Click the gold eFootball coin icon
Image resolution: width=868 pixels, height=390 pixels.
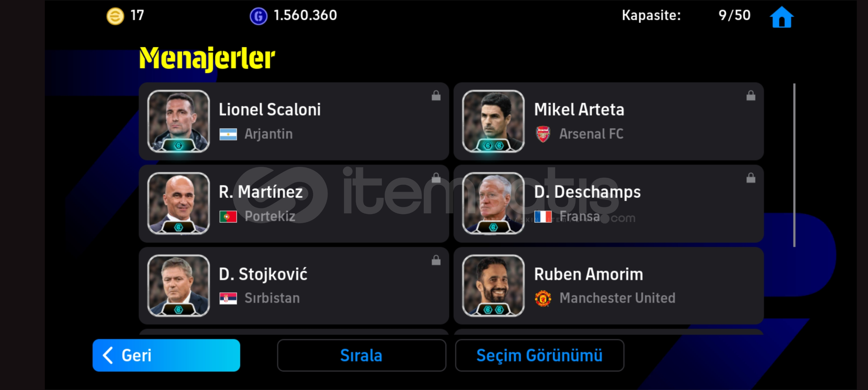(x=115, y=16)
